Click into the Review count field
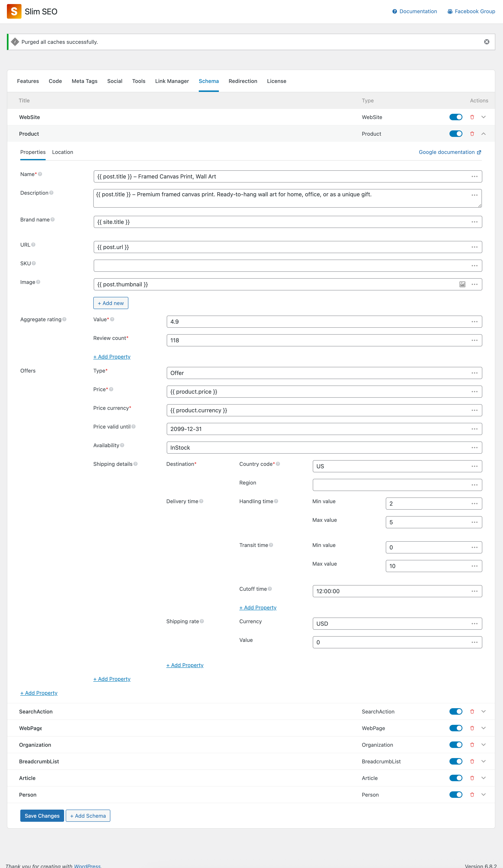503x868 pixels. click(x=317, y=340)
